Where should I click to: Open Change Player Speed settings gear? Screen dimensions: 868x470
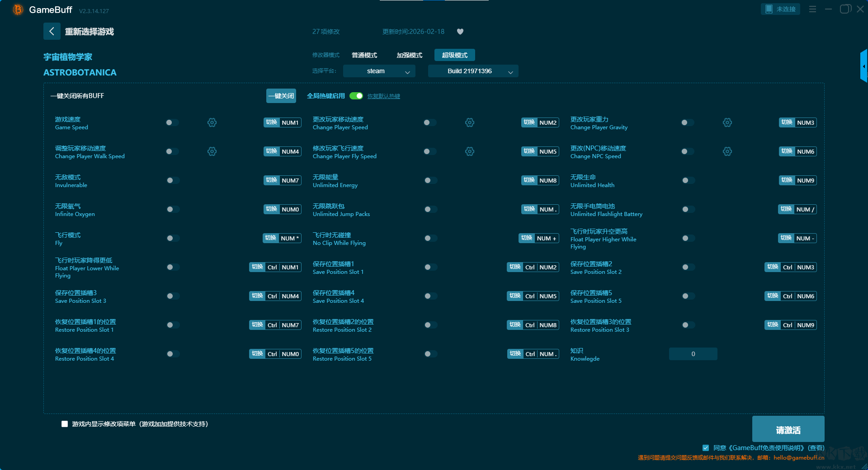coord(470,122)
